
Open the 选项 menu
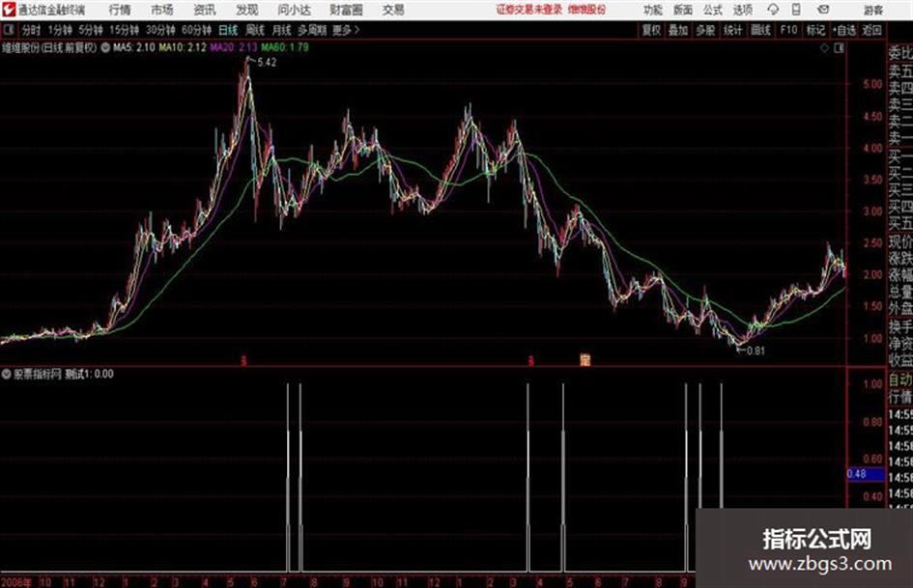coord(743,10)
